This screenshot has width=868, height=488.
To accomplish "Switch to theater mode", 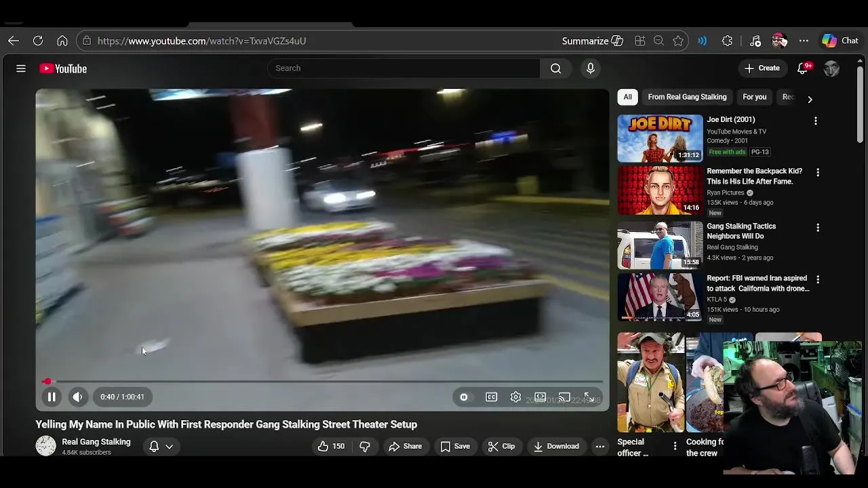I will (x=540, y=397).
